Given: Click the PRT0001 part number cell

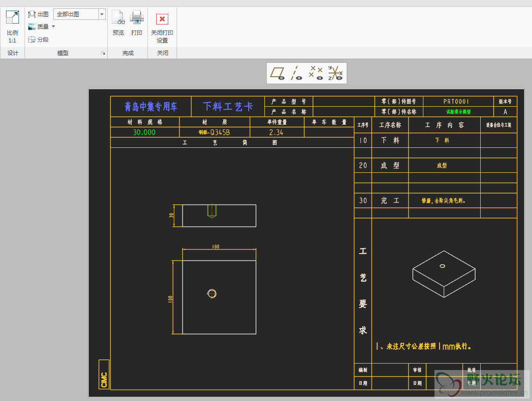Looking at the screenshot, I should (459, 102).
